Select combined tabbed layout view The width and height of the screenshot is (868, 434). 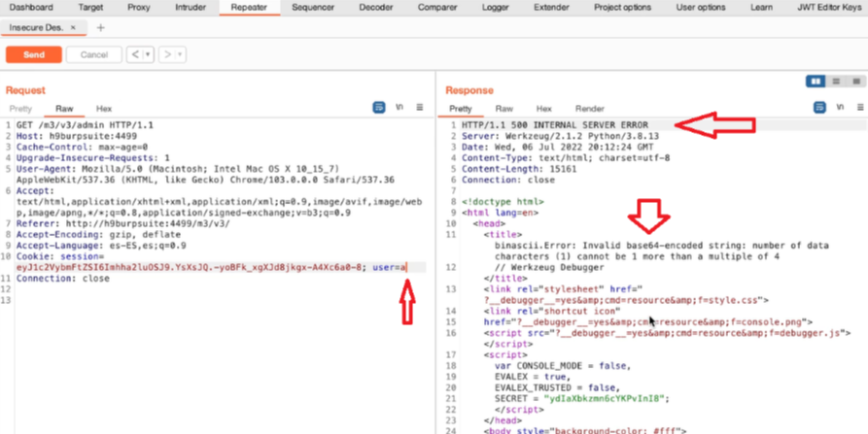coord(855,82)
